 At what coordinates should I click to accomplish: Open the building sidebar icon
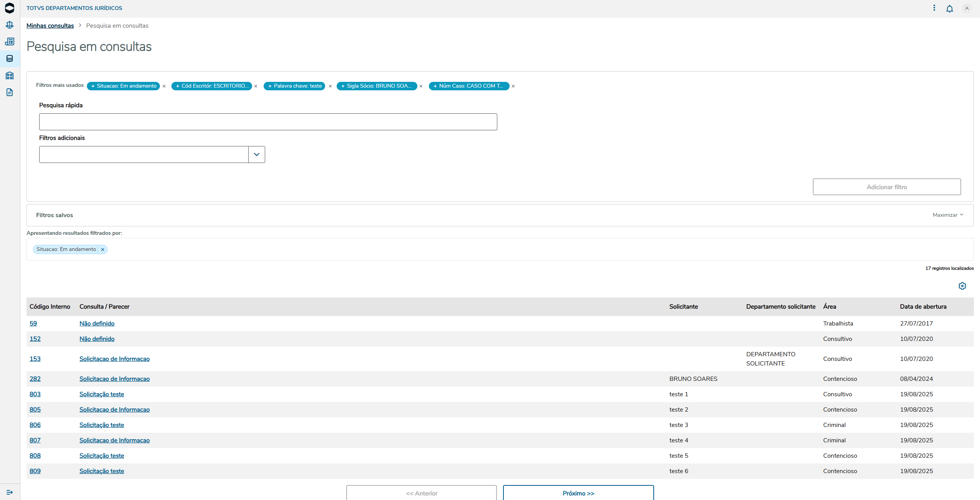pos(10,75)
